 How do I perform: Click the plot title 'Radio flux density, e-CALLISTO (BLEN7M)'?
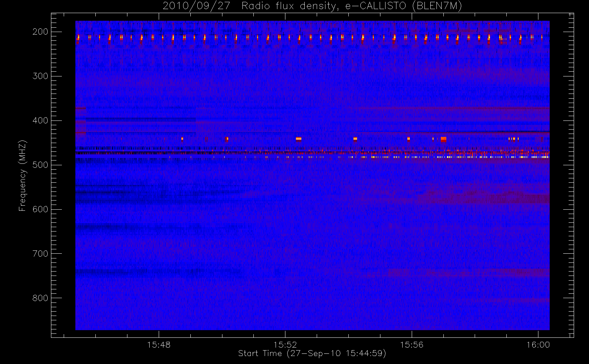pyautogui.click(x=352, y=6)
